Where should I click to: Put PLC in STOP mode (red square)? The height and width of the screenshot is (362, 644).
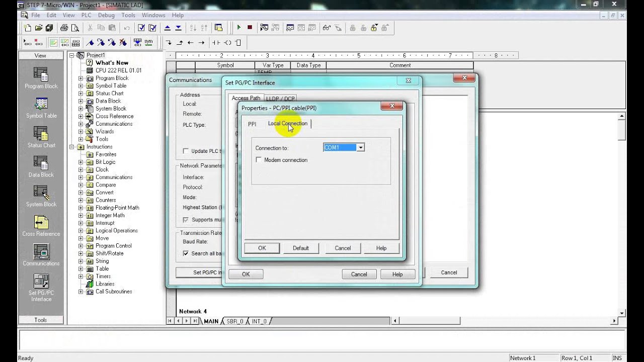click(250, 28)
